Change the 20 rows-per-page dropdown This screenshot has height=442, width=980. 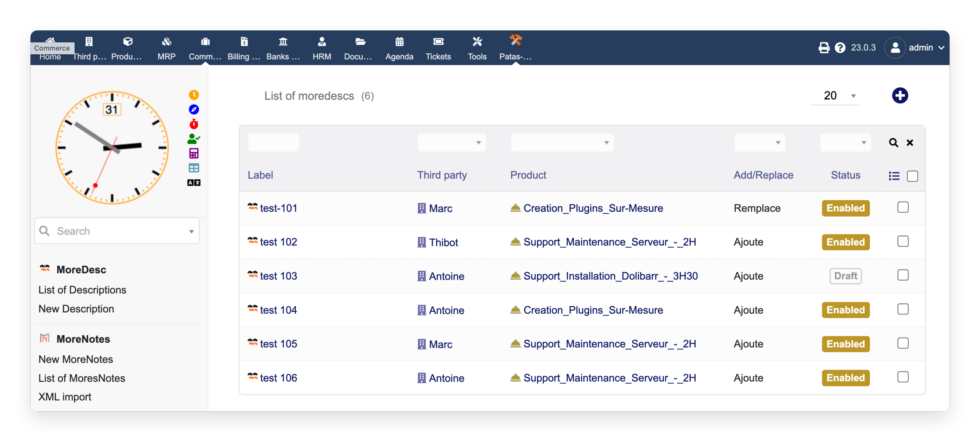[x=836, y=96]
